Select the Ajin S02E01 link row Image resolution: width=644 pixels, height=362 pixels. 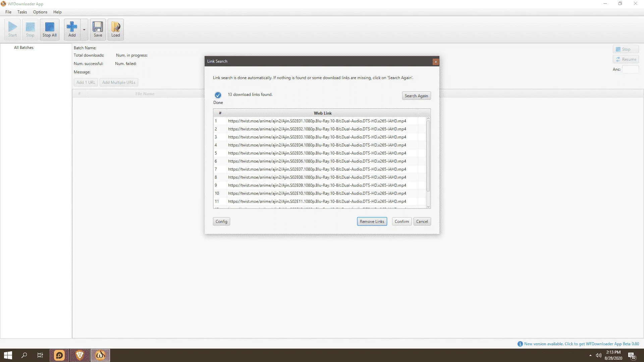[x=320, y=121]
